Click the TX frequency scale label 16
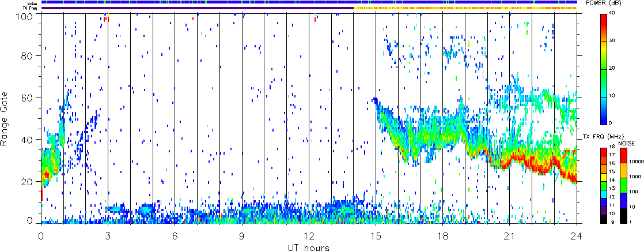The image size is (644, 251). (612, 163)
